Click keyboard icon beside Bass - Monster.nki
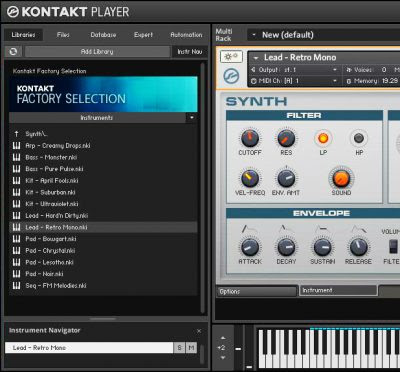 [16, 157]
